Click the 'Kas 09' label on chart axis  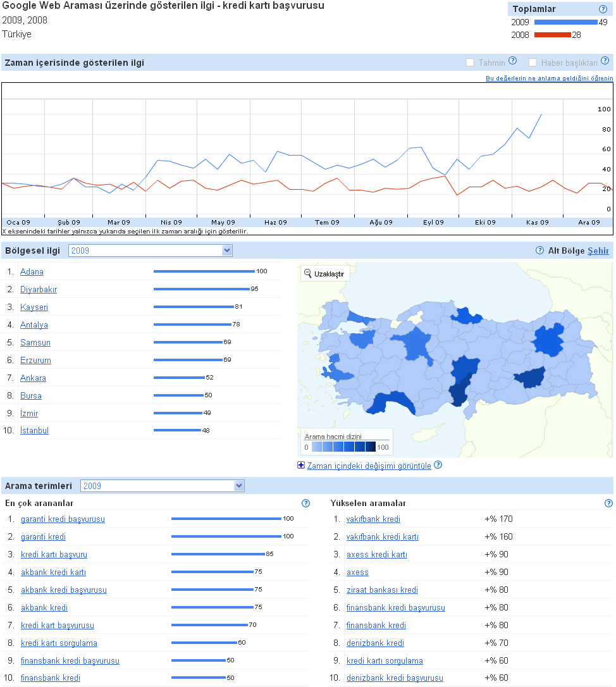click(537, 222)
